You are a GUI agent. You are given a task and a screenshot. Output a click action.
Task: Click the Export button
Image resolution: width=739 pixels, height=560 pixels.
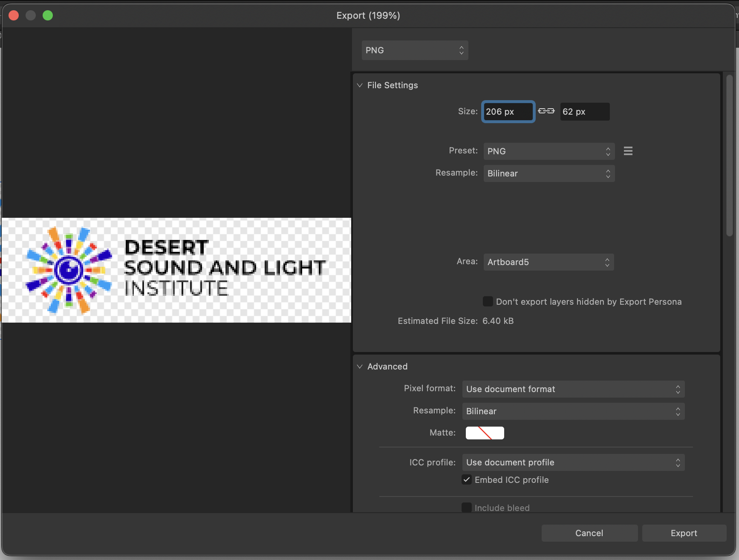pyautogui.click(x=684, y=533)
